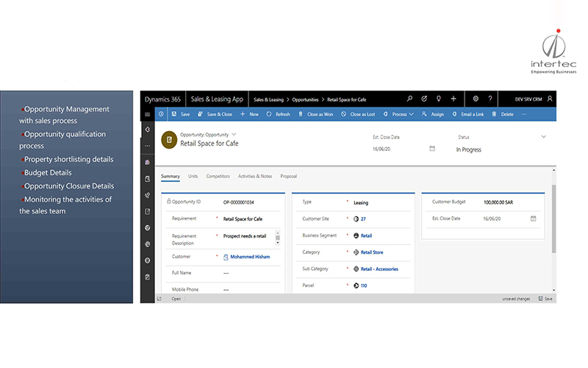The image size is (588, 368).
Task: Switch to the Proposal tab
Action: [288, 176]
